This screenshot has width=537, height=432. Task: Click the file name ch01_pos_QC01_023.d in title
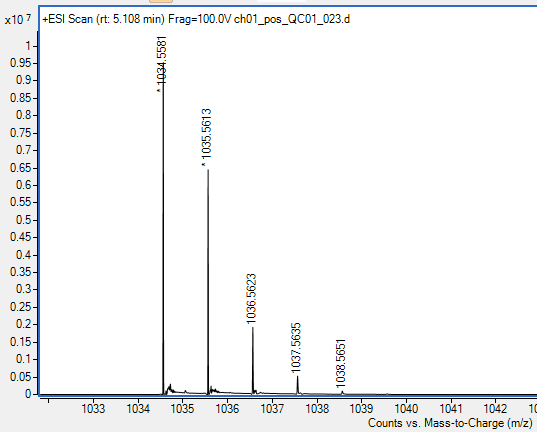[292, 19]
